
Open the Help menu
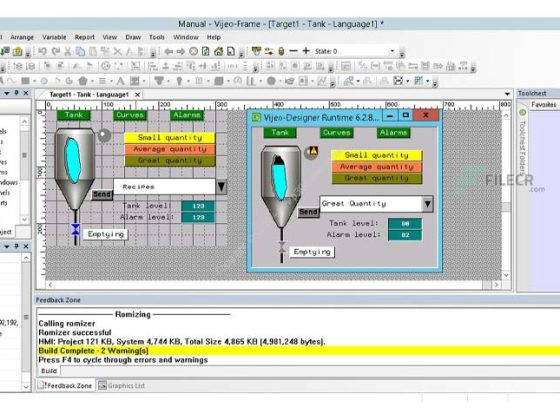point(214,37)
